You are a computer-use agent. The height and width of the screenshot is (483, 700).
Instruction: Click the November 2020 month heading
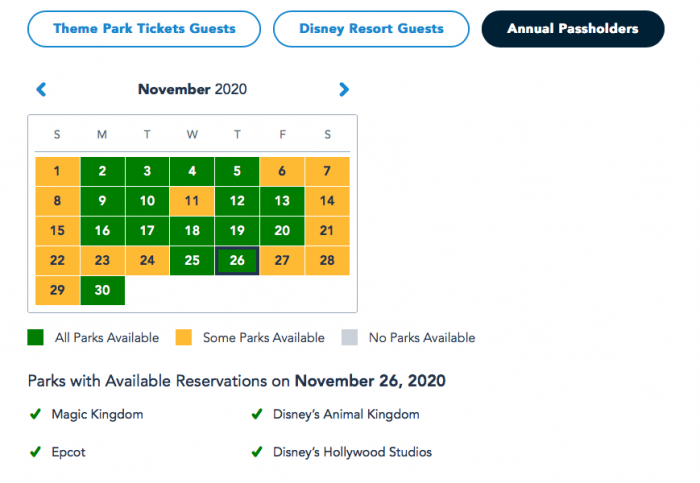coord(192,90)
